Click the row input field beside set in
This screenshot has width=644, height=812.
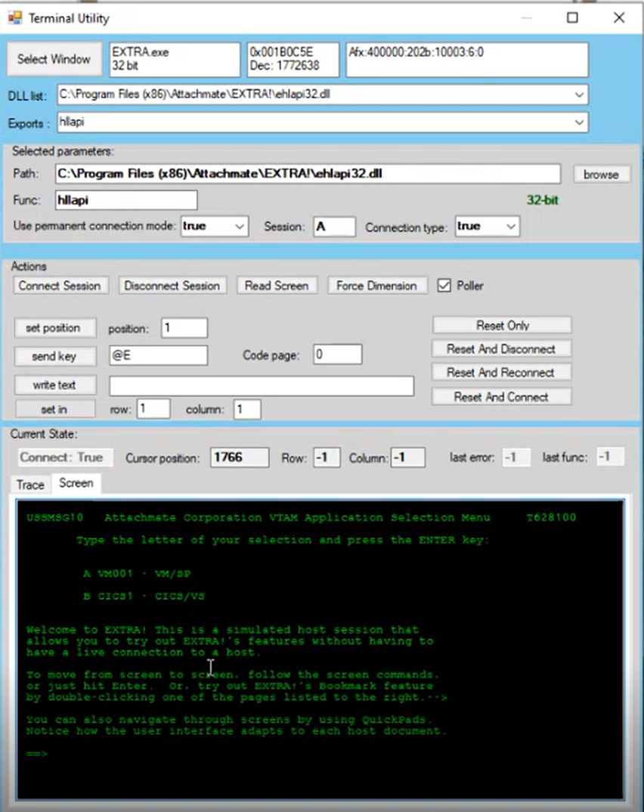click(153, 409)
